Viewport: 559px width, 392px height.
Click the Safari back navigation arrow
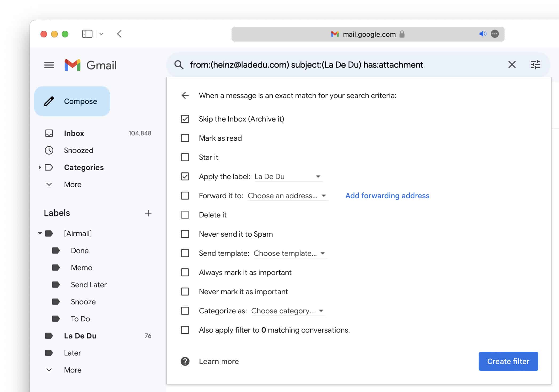[x=119, y=34]
